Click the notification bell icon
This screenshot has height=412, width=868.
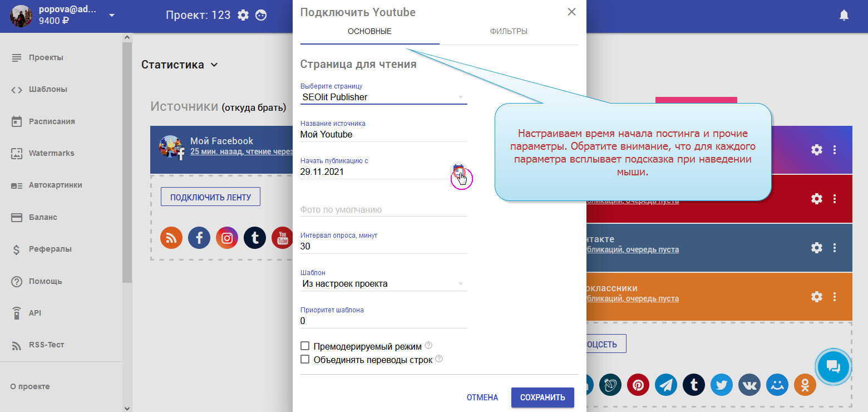[x=844, y=16]
